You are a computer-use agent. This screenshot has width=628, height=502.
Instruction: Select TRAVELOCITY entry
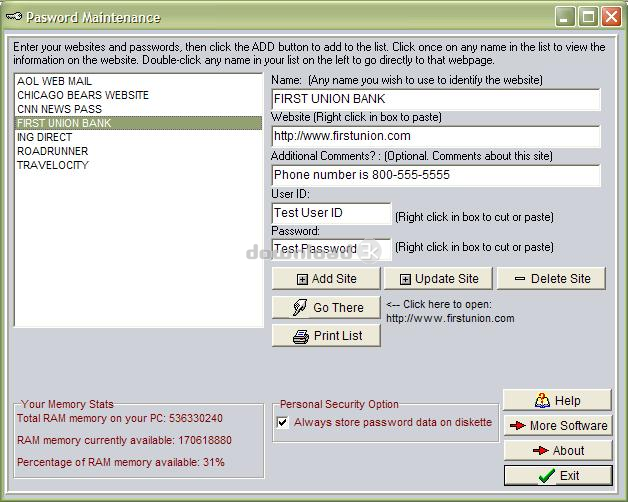[138, 165]
